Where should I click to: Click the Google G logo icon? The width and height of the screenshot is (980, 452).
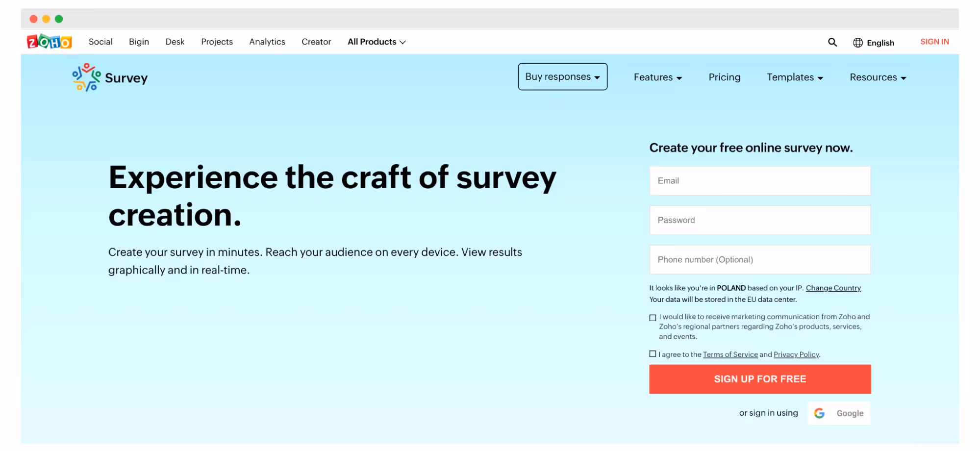(x=819, y=413)
